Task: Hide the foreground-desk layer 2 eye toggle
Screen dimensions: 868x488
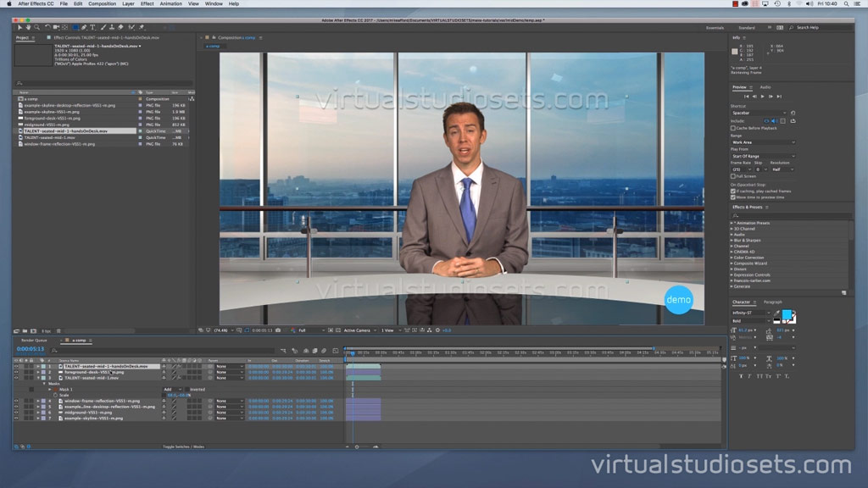Action: coord(16,373)
